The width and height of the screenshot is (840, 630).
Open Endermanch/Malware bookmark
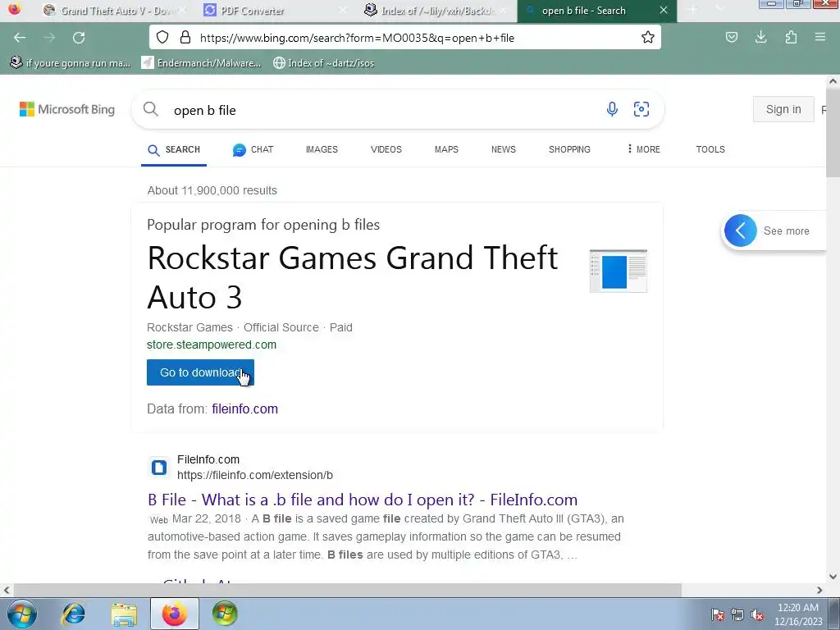click(x=201, y=62)
